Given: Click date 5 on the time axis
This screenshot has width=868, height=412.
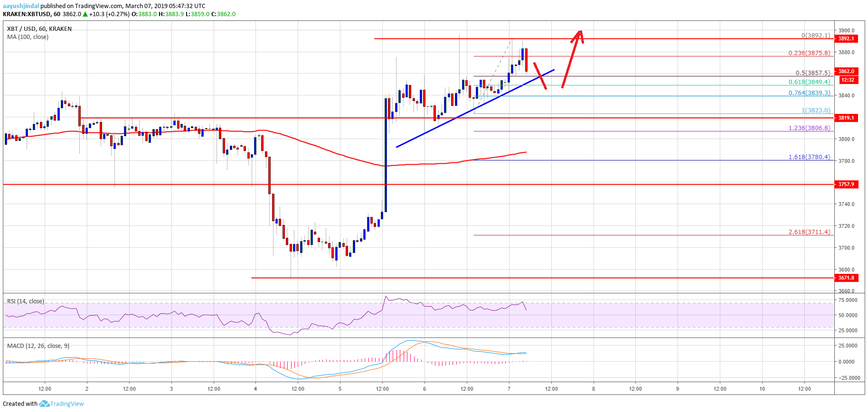Looking at the screenshot, I should (x=340, y=389).
